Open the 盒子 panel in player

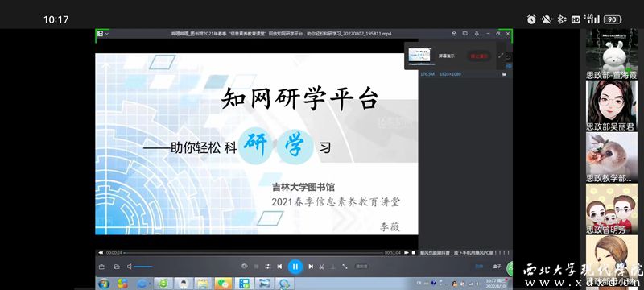pos(497,267)
